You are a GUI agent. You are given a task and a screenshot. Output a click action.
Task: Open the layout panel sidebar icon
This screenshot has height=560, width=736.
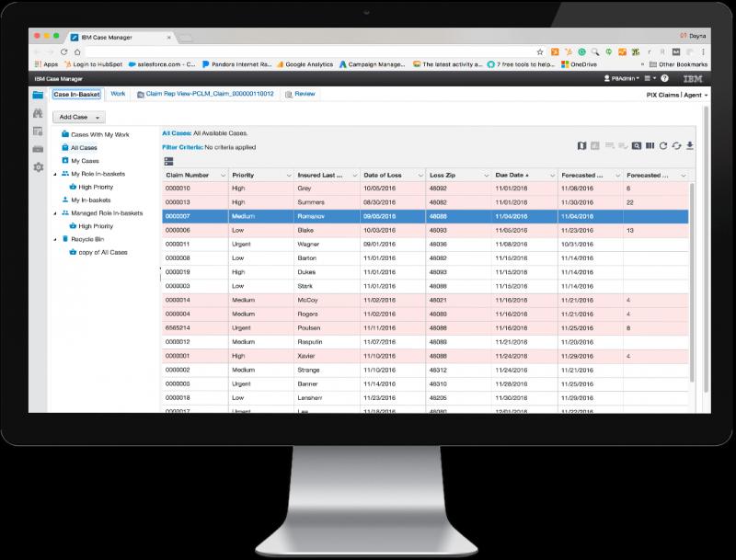[x=38, y=131]
